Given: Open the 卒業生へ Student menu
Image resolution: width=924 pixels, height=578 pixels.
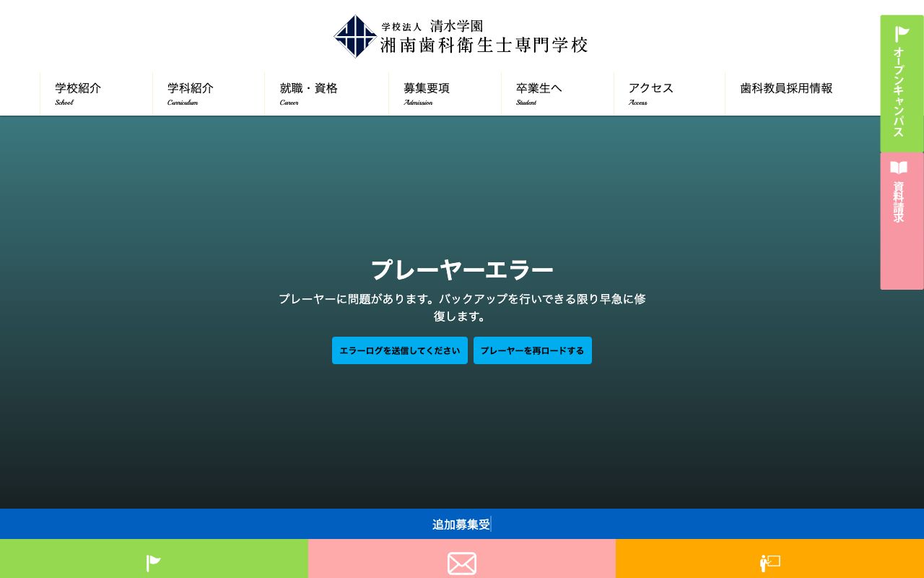Looking at the screenshot, I should (539, 92).
